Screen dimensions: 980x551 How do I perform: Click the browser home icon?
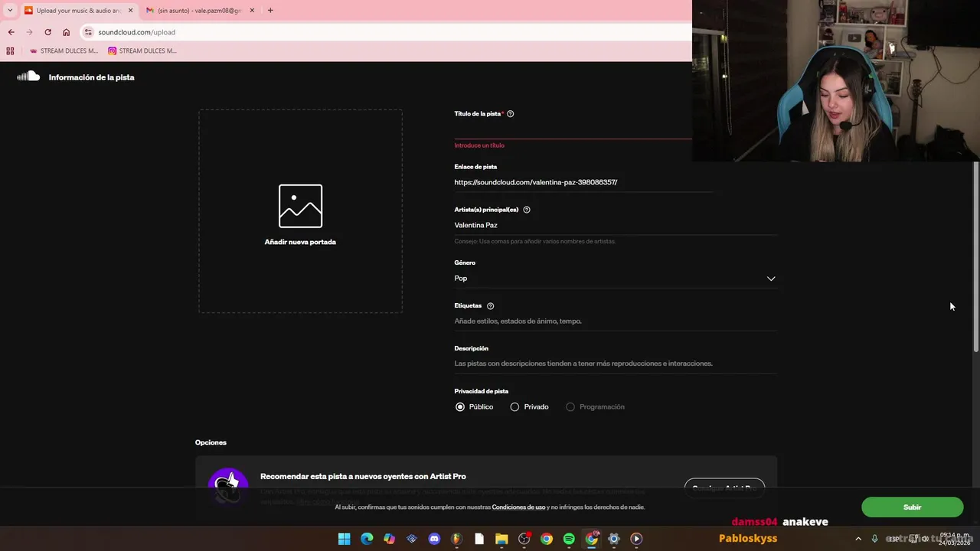coord(66,32)
